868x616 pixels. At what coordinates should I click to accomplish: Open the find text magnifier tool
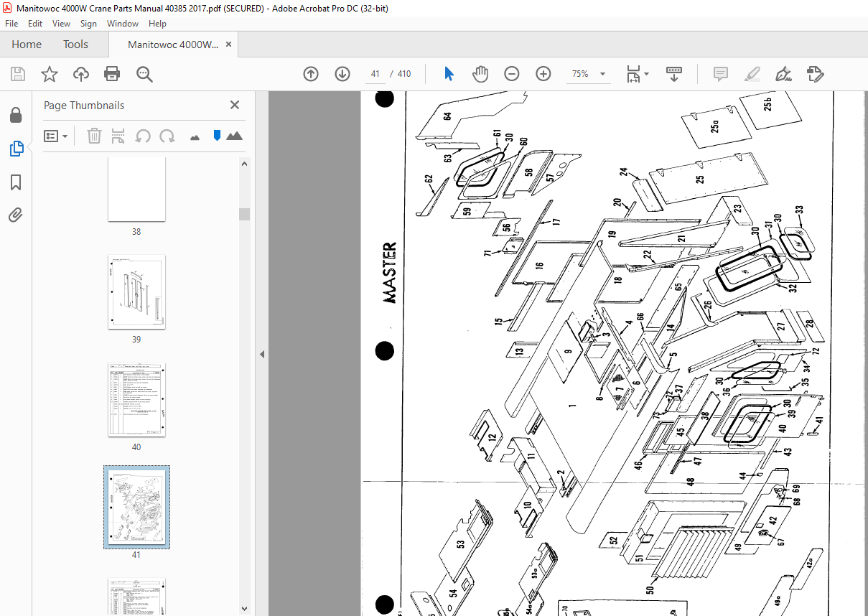tap(144, 74)
